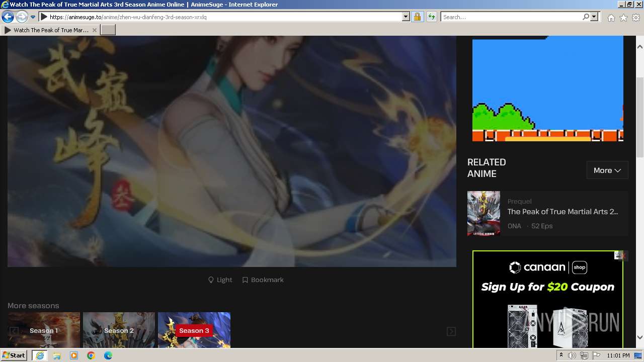Open the recent pages dropdown arrow
Screen dimensions: 644x362
point(33,17)
